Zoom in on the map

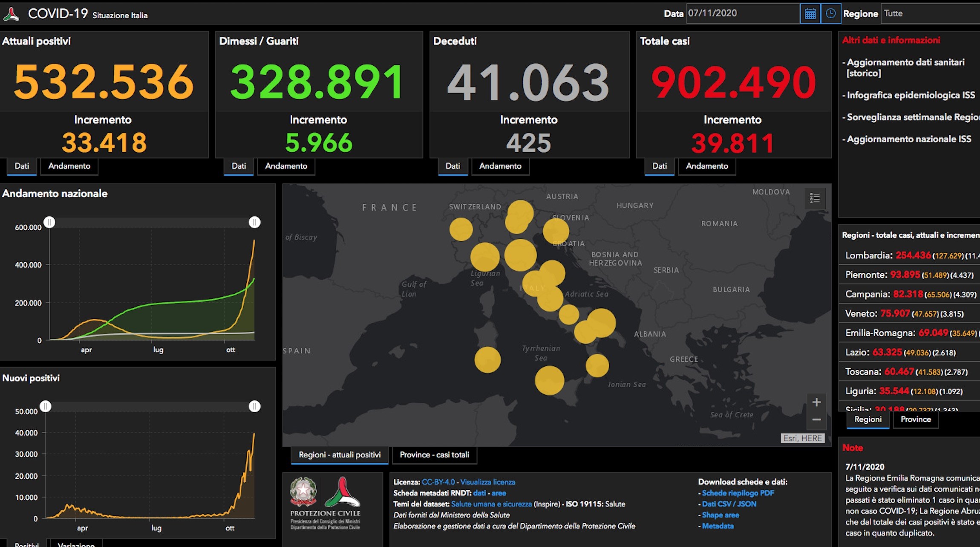pyautogui.click(x=816, y=402)
